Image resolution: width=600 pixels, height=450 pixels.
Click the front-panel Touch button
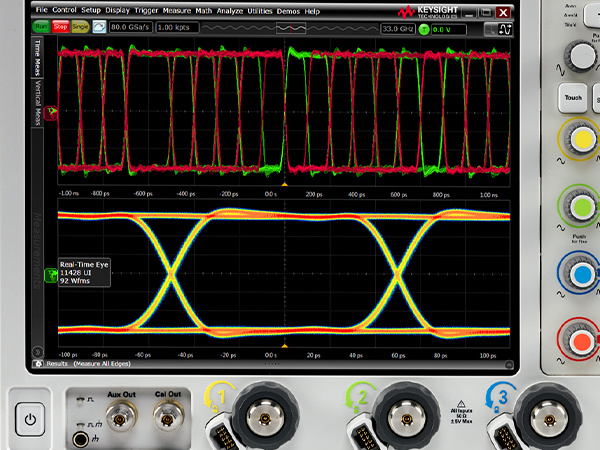point(573,98)
